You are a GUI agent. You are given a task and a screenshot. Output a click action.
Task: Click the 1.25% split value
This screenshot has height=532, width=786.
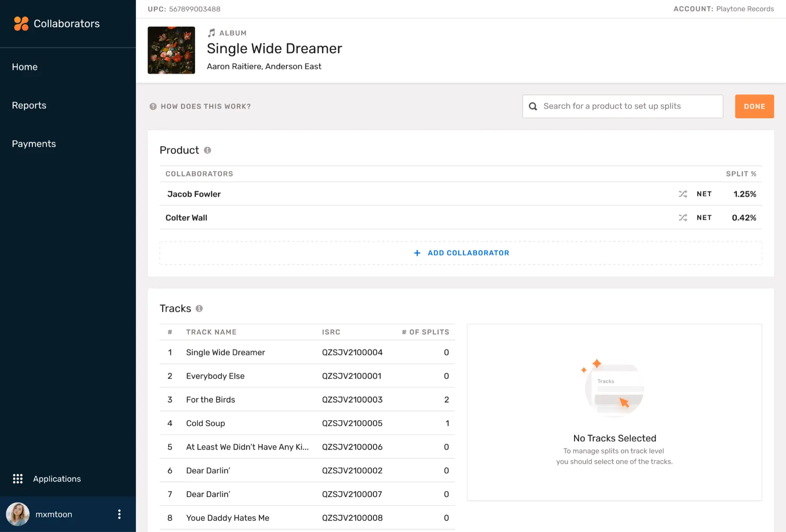745,194
